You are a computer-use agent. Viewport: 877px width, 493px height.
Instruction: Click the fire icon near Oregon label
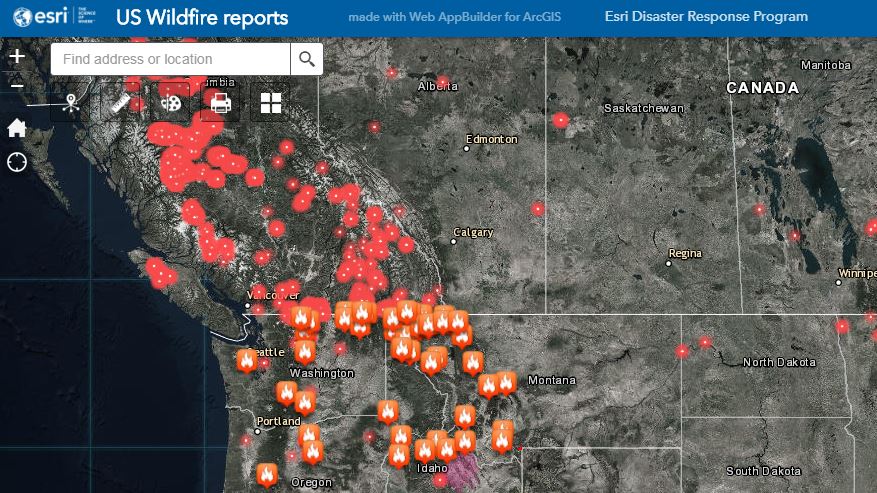click(x=267, y=474)
